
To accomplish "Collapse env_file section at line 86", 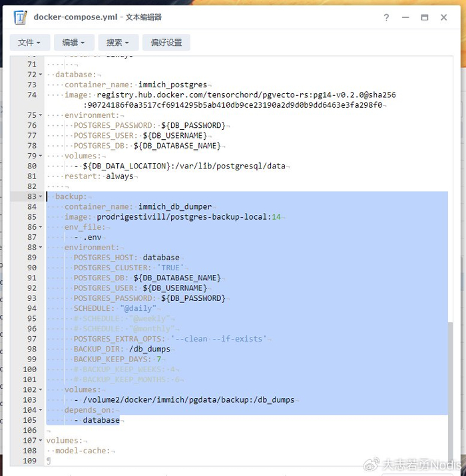I will click(41, 228).
